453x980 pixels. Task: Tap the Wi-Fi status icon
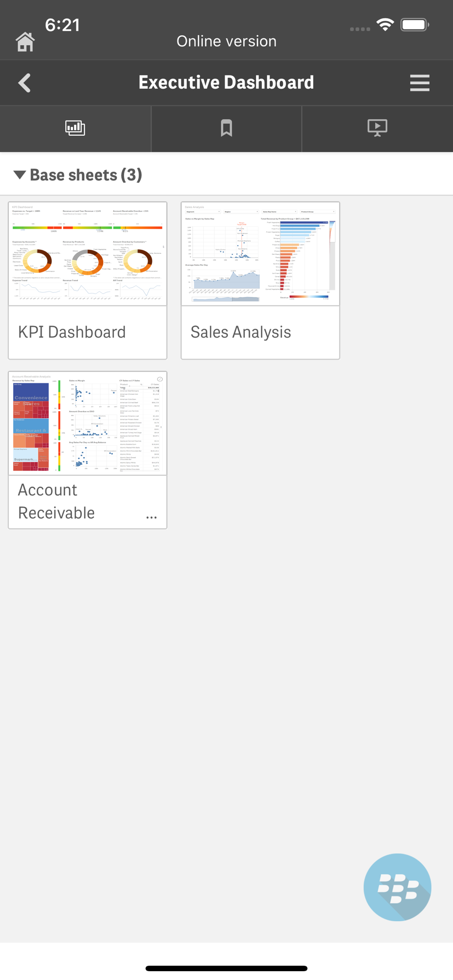385,24
